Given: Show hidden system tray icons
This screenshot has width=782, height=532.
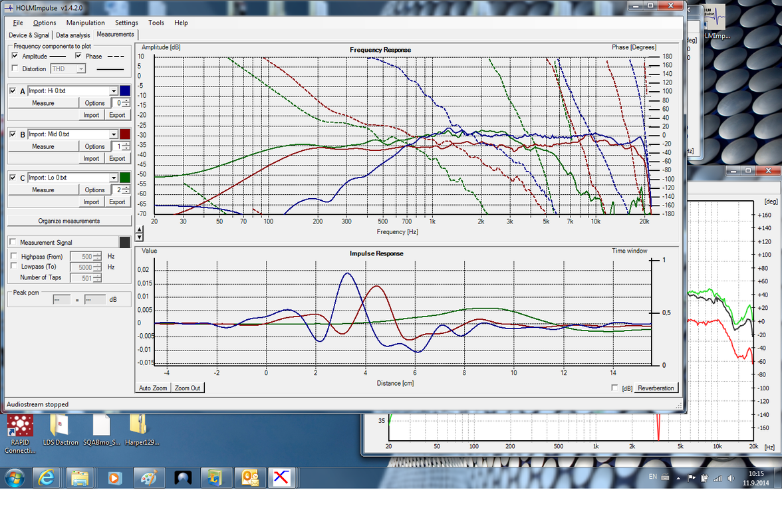Looking at the screenshot, I should coord(678,478).
